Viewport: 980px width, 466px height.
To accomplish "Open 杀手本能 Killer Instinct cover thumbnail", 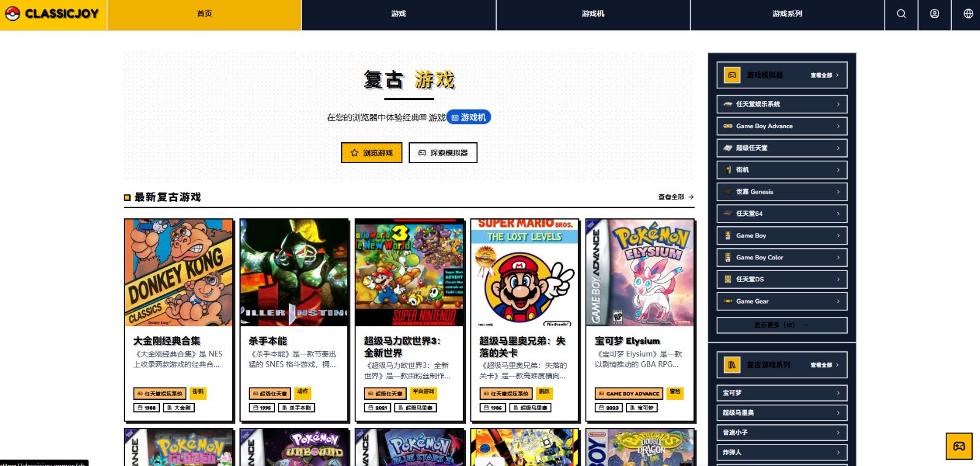I will (294, 273).
